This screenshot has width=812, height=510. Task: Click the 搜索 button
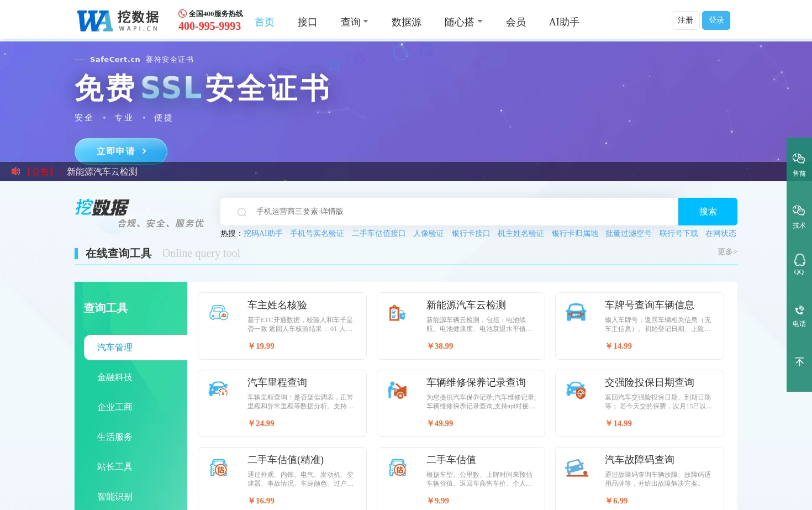pos(708,212)
